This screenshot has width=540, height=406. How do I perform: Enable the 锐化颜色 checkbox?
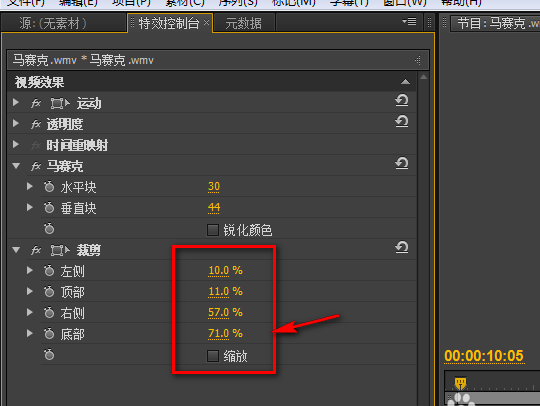[213, 230]
